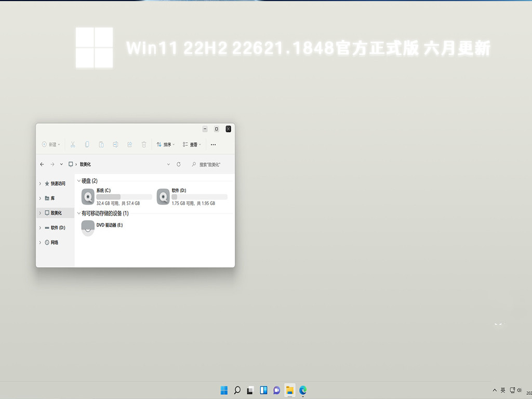
Task: Open the 查看 (View) dropdown
Action: [191, 144]
